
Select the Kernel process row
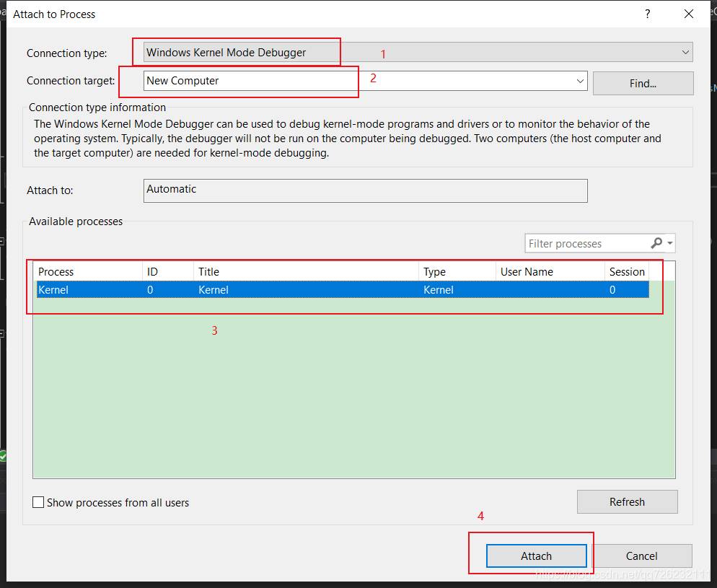[343, 289]
